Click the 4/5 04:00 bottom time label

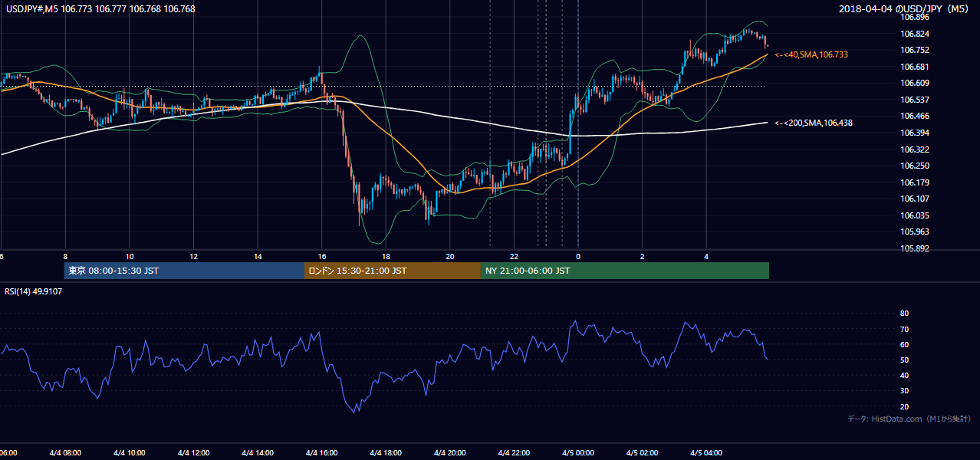pos(706,453)
